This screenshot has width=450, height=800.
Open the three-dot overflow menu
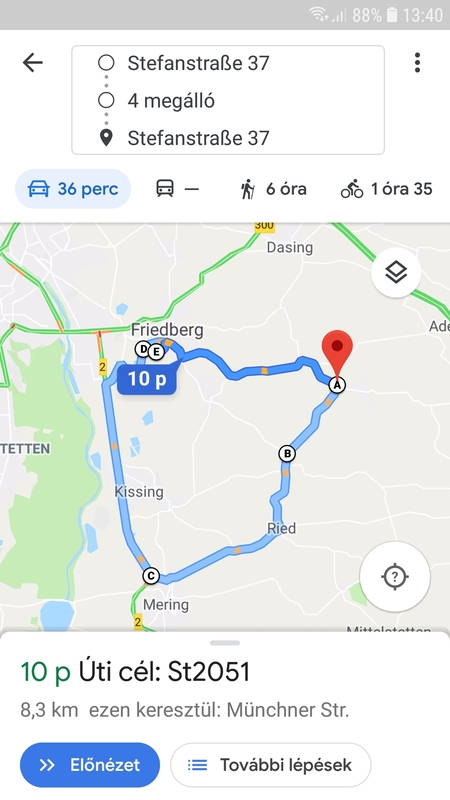[417, 63]
